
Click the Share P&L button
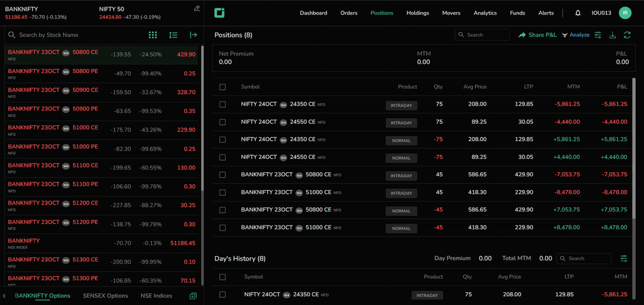pyautogui.click(x=537, y=35)
